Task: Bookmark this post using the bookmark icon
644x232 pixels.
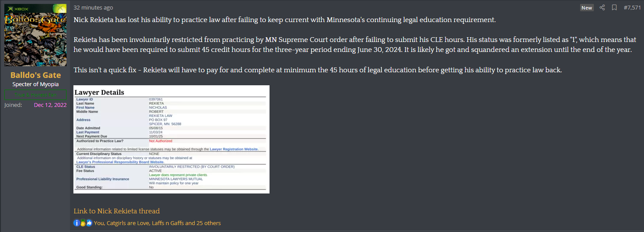Action: [614, 8]
